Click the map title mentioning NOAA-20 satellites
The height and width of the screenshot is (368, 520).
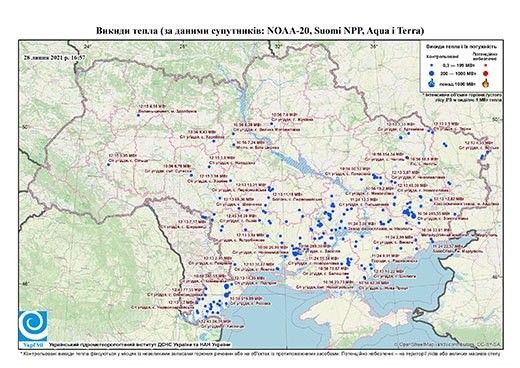click(260, 31)
